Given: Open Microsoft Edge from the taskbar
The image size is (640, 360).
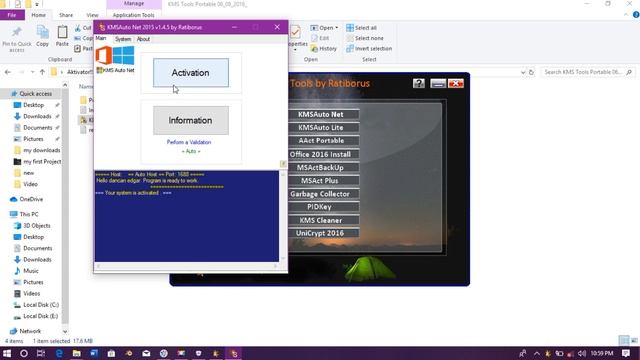Looking at the screenshot, I should [59, 353].
